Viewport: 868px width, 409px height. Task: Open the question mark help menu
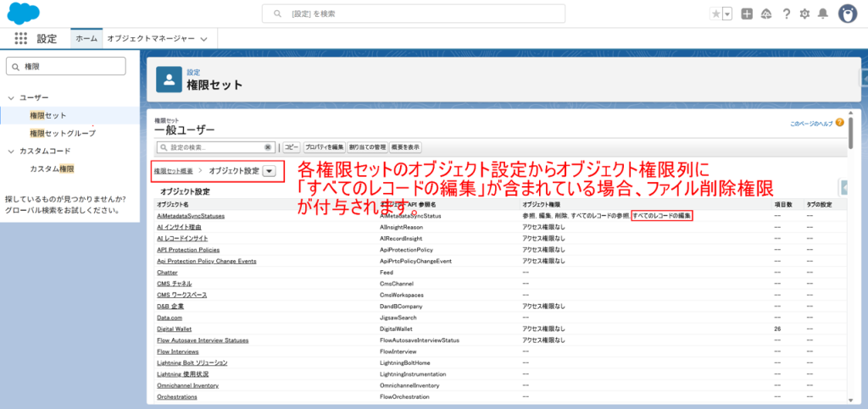(786, 14)
